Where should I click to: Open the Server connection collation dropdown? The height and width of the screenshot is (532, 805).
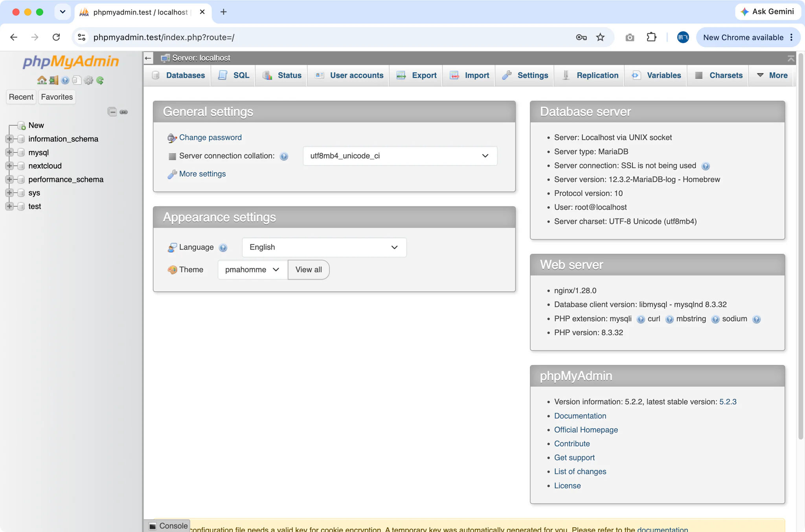click(400, 156)
